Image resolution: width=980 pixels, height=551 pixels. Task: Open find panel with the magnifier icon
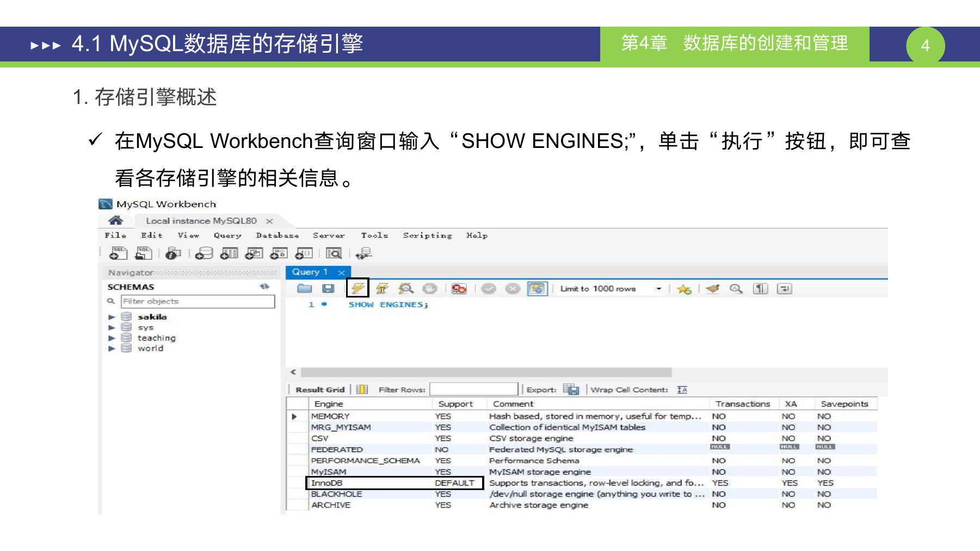point(736,288)
